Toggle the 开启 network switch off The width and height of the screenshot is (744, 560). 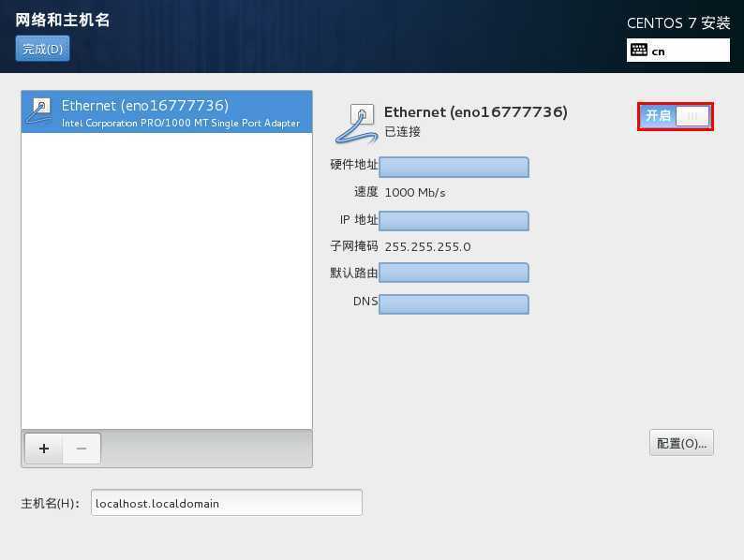click(676, 116)
